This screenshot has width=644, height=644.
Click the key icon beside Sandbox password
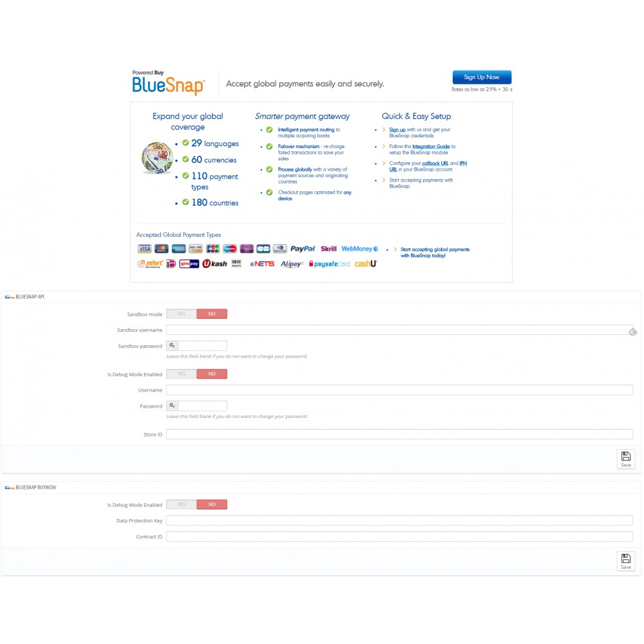tap(172, 346)
